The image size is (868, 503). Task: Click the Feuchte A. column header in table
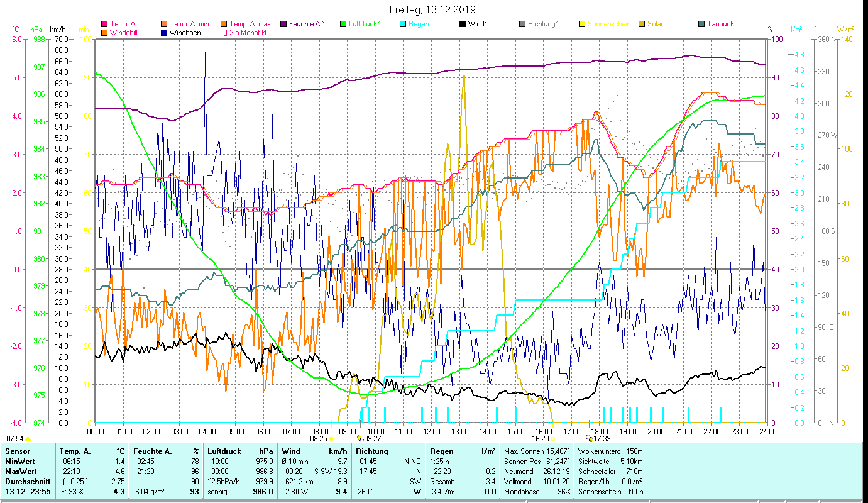click(x=153, y=451)
